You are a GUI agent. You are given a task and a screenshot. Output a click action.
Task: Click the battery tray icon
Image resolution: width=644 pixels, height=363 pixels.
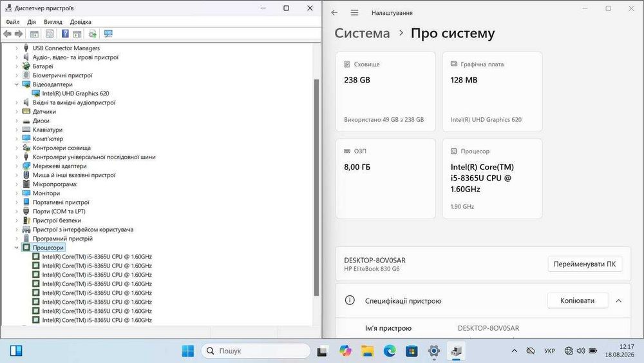[x=592, y=351]
